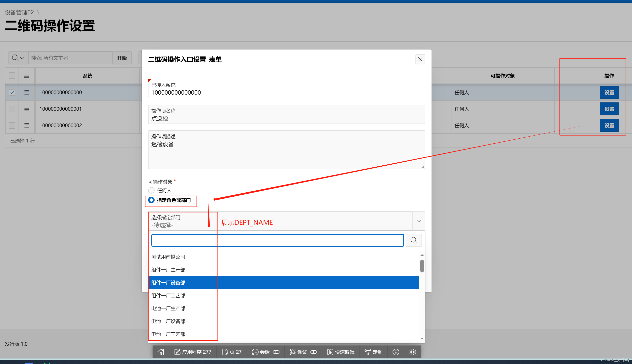Image resolution: width=632 pixels, height=364 pixels.
Task: Choose 组件一厂设备部 from the list
Action: coord(284,283)
